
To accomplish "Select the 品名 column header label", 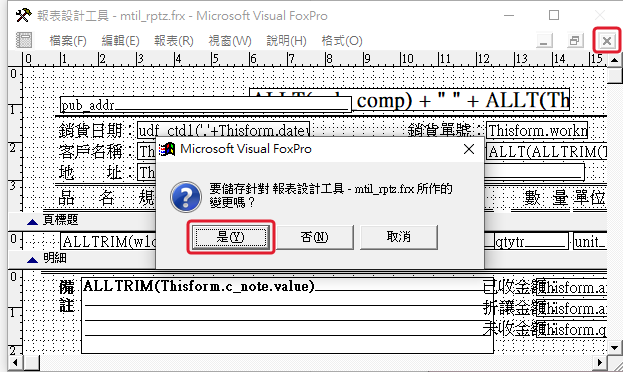I will click(x=86, y=197).
